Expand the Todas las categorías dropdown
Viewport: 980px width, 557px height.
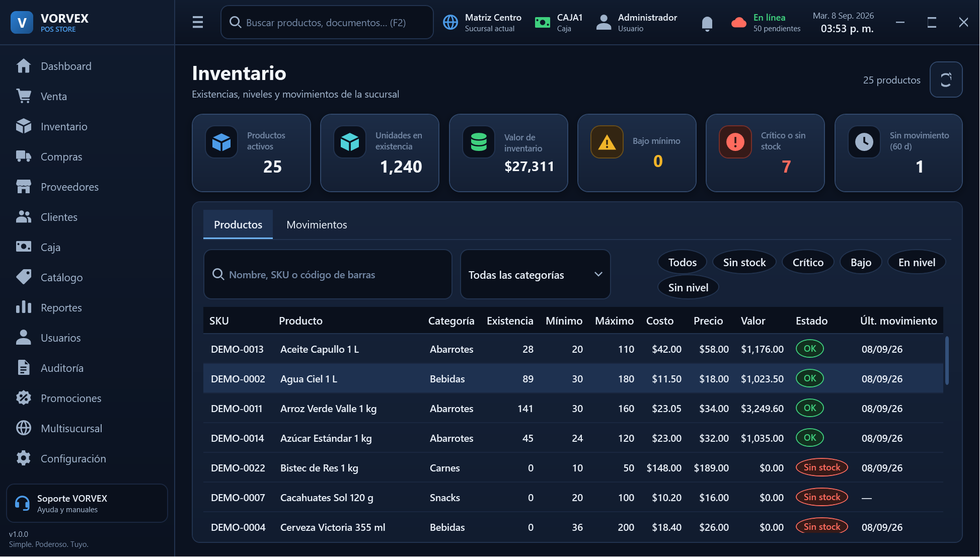pyautogui.click(x=536, y=275)
